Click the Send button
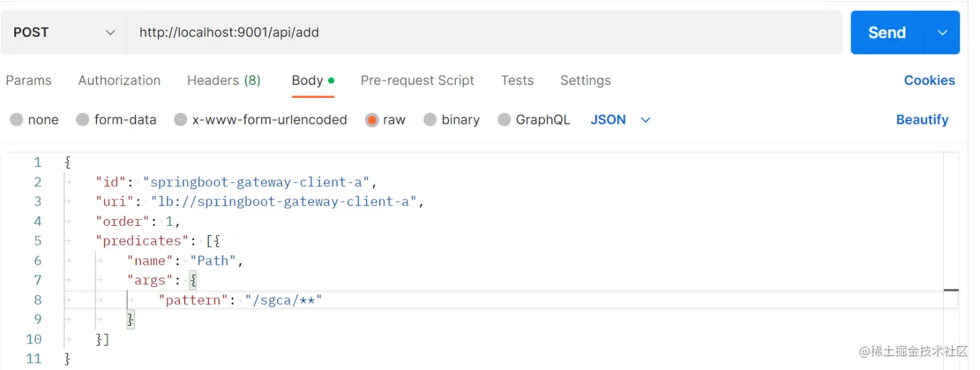980x370 pixels. coord(886,33)
